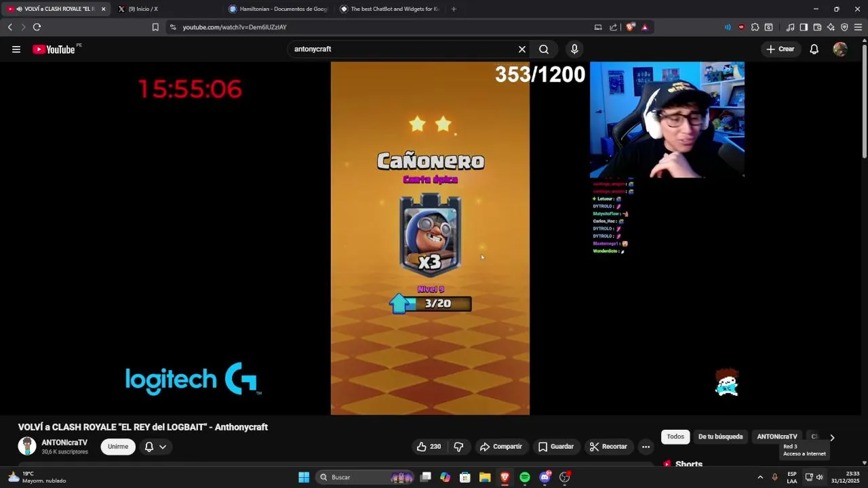
Task: Open the media controls music note icon
Action: tap(790, 27)
